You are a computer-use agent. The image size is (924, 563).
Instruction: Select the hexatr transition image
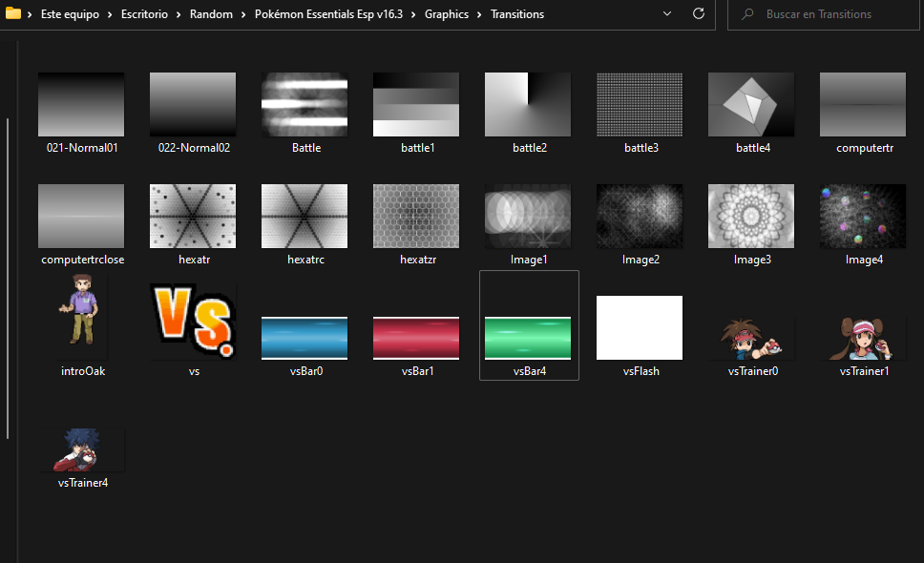click(194, 217)
